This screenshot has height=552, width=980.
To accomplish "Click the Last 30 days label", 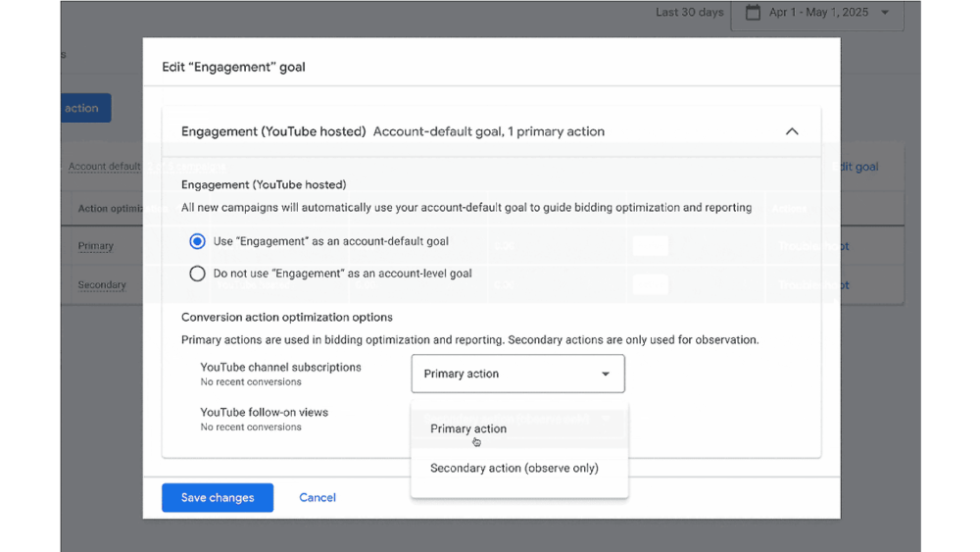I will (x=689, y=12).
